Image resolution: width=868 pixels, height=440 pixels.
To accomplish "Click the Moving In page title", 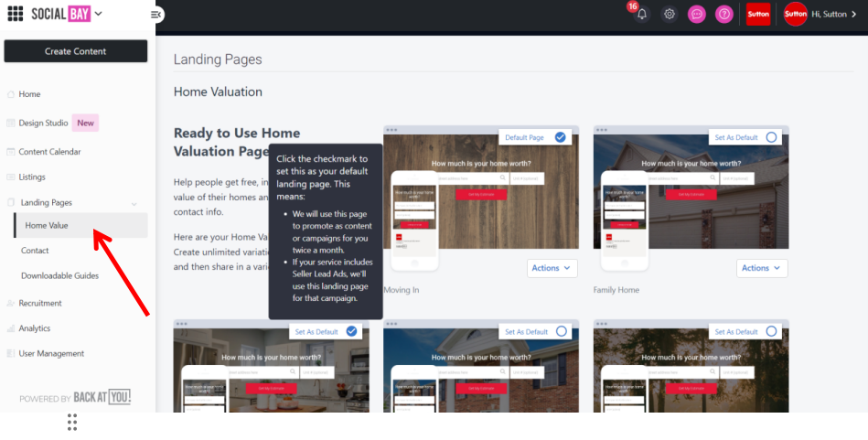I will pyautogui.click(x=402, y=290).
